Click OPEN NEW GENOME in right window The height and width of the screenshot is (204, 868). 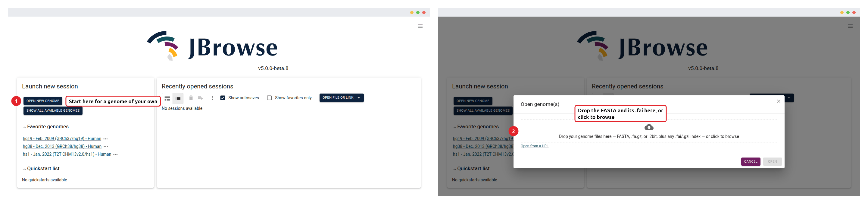coord(473,101)
